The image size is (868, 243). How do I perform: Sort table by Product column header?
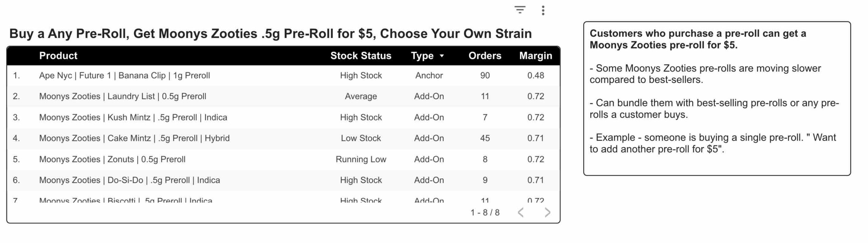pyautogui.click(x=58, y=56)
